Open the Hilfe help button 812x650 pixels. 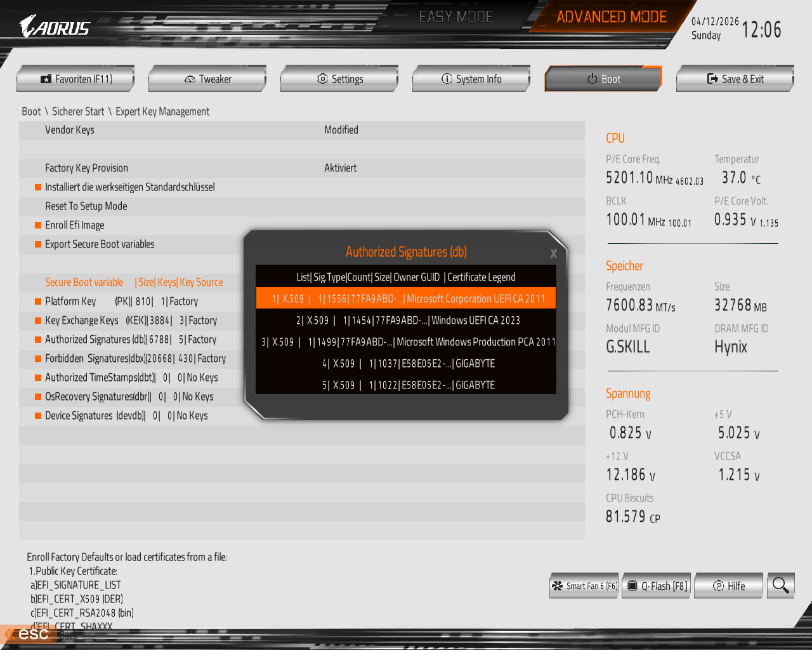pos(729,586)
